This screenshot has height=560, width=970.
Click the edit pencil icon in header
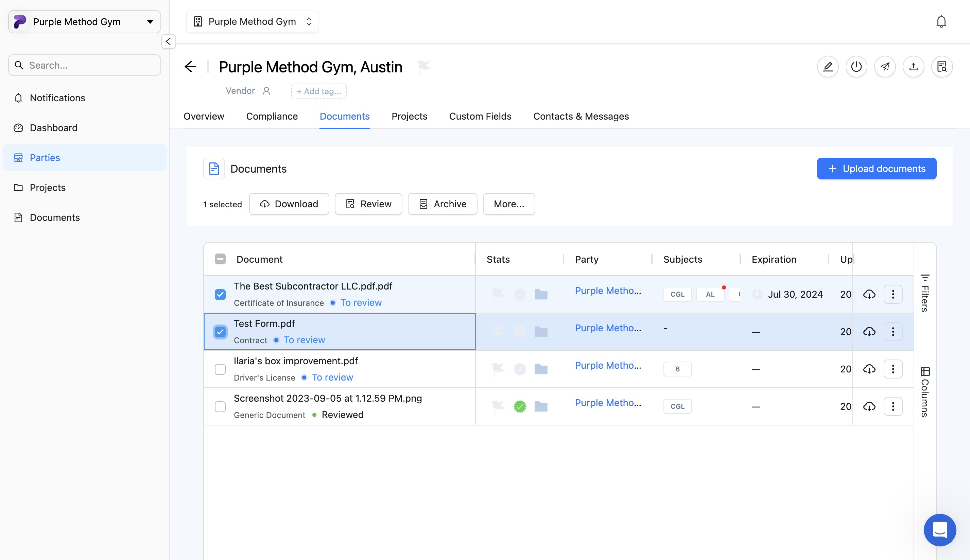pyautogui.click(x=827, y=67)
